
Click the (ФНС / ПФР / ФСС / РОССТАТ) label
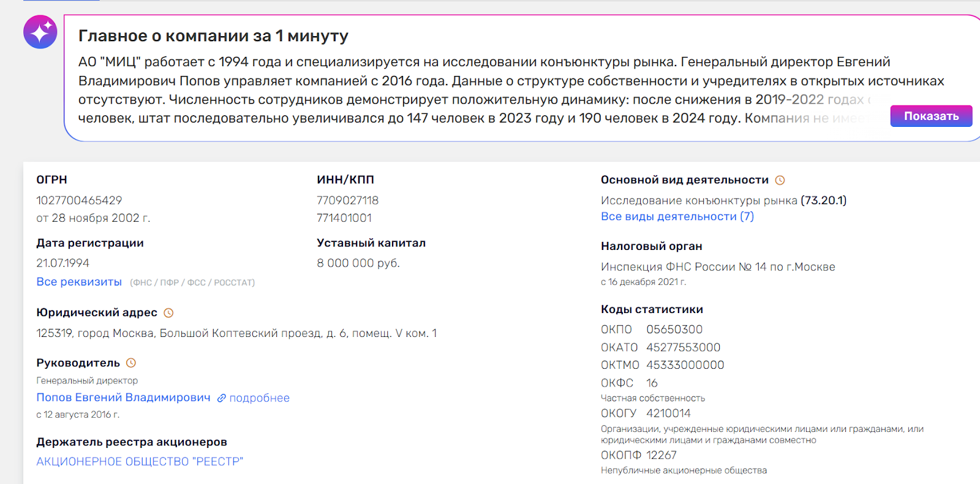pos(192,282)
